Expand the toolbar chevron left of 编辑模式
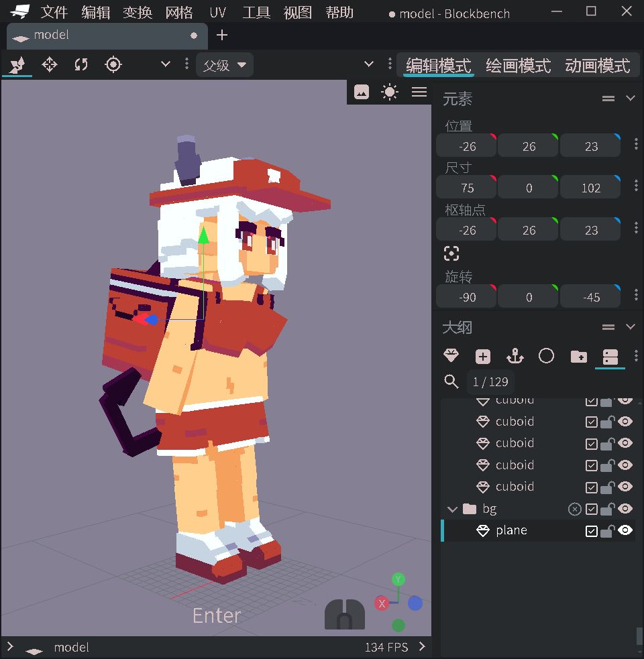Screen dimensions: 644x659 pyautogui.click(x=368, y=64)
